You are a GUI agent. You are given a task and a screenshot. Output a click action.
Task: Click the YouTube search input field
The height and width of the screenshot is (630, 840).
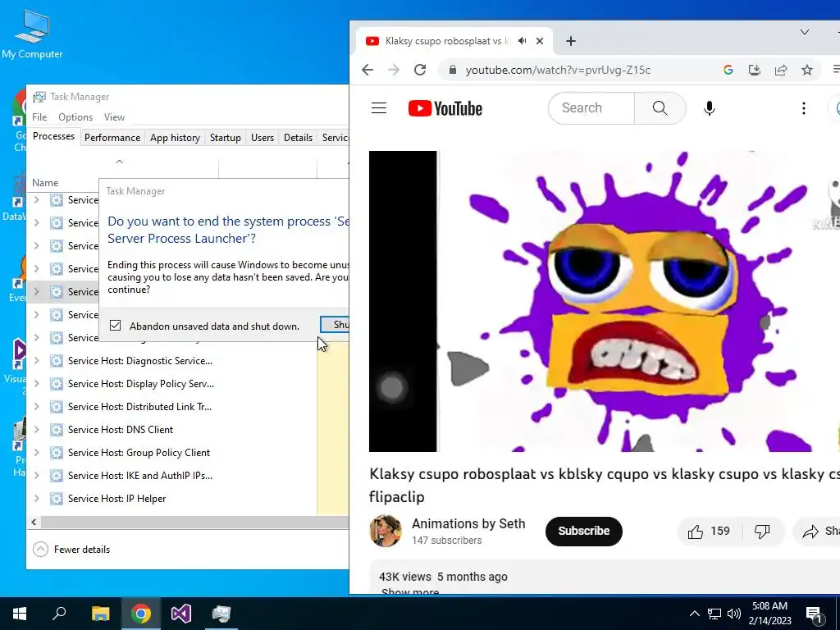[591, 108]
